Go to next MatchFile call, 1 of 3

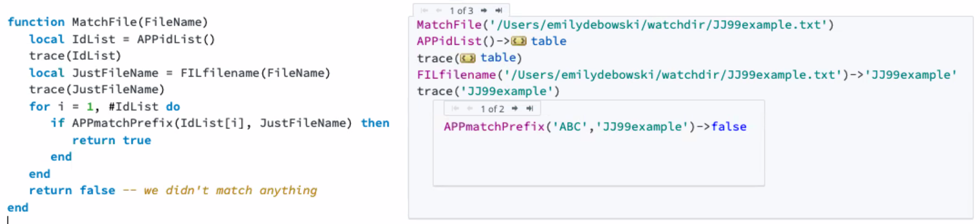tap(483, 10)
